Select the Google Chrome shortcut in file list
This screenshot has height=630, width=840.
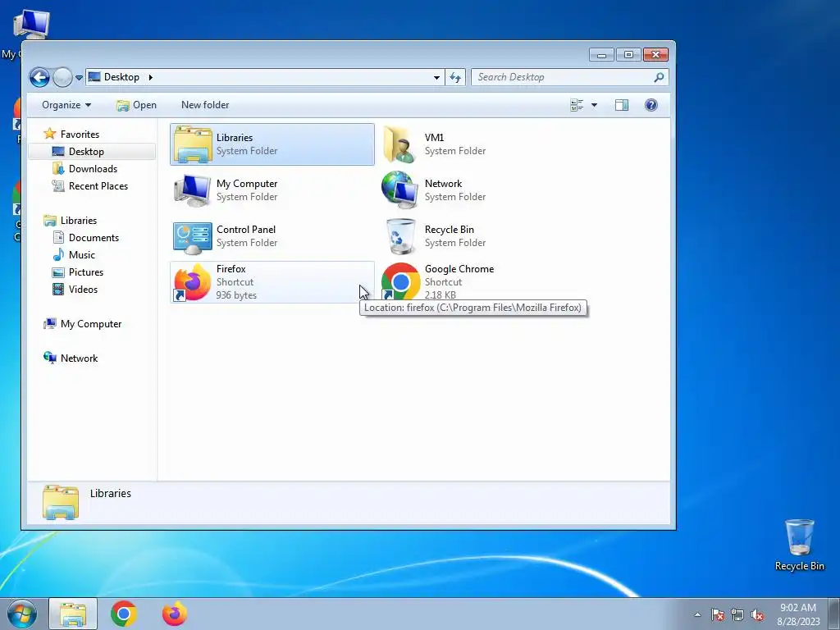pyautogui.click(x=400, y=282)
